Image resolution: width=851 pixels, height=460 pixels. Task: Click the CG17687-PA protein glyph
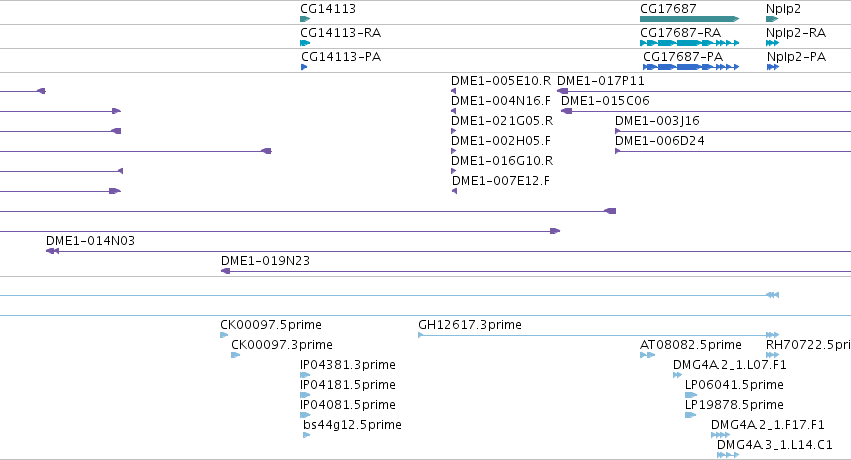click(691, 67)
